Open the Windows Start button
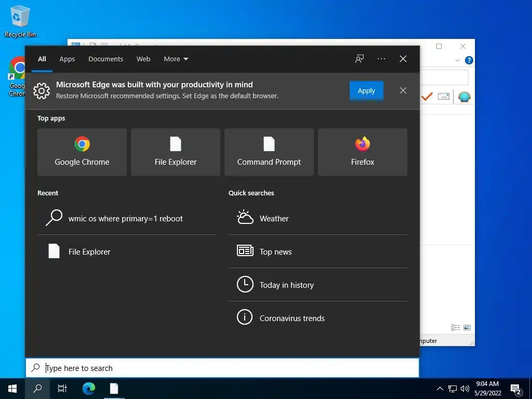 coord(12,389)
